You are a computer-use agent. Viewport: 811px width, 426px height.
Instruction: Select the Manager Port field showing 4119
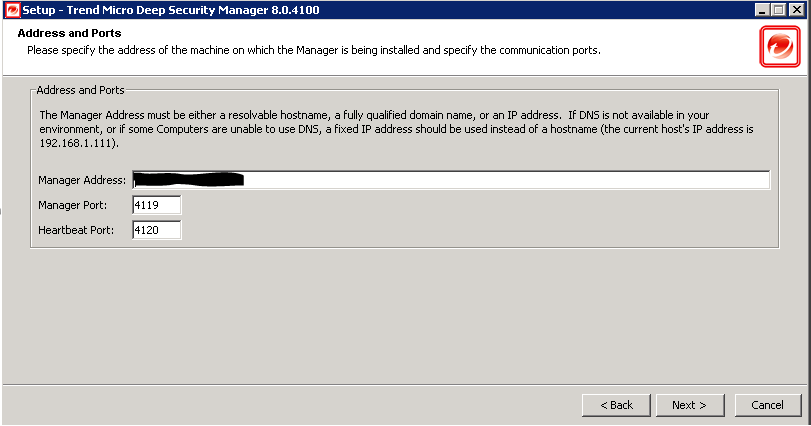click(x=157, y=205)
